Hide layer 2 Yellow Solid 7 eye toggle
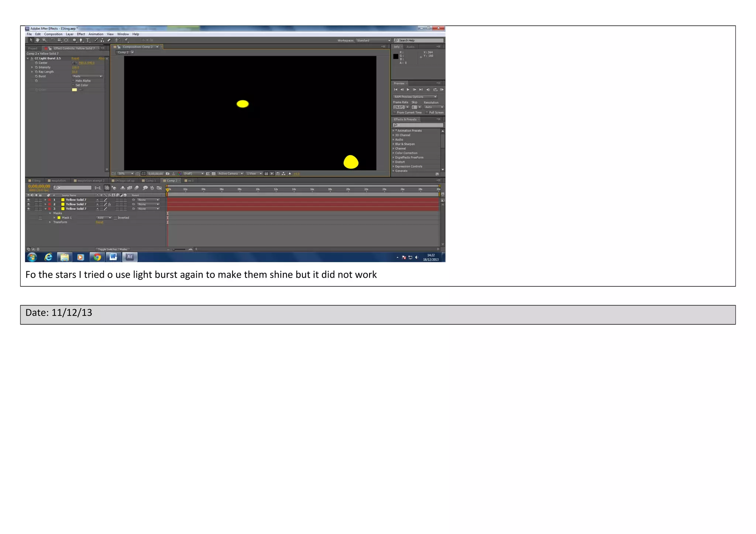Screen dimensions: 756x534 click(28, 204)
